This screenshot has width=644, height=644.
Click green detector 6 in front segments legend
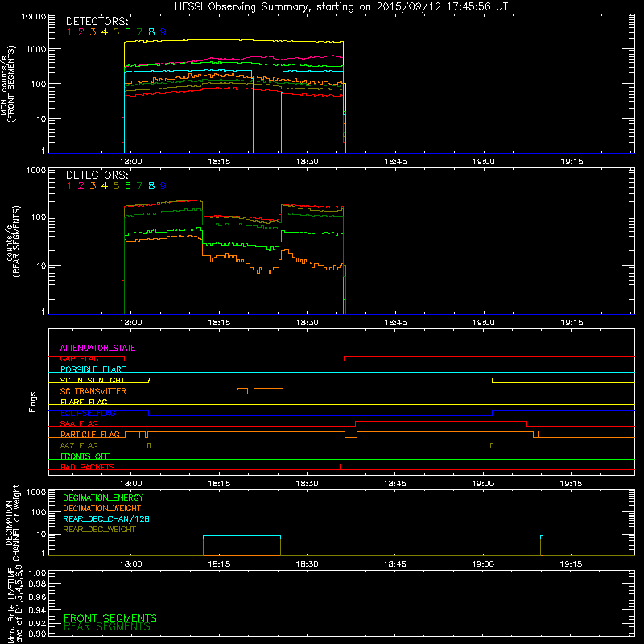tap(128, 32)
